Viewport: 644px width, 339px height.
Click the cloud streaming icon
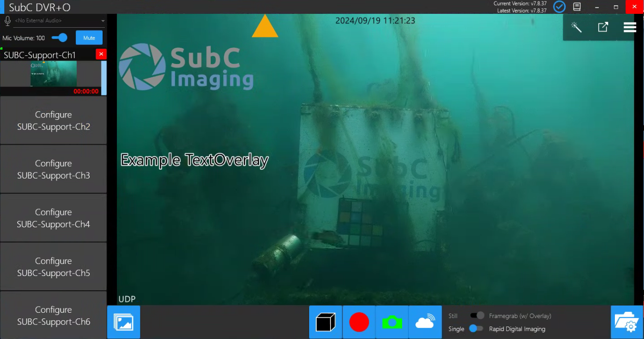[x=425, y=322]
